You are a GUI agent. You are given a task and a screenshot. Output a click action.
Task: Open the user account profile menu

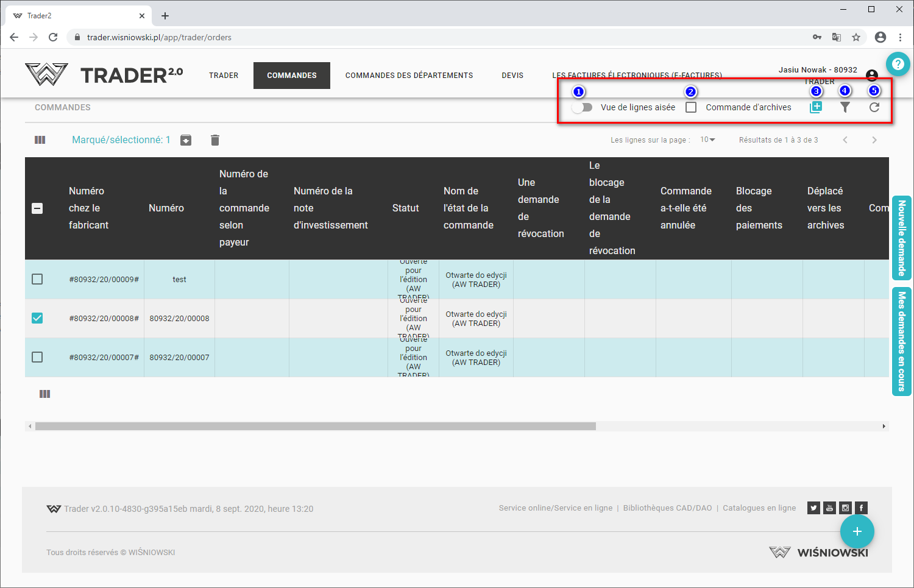(872, 76)
